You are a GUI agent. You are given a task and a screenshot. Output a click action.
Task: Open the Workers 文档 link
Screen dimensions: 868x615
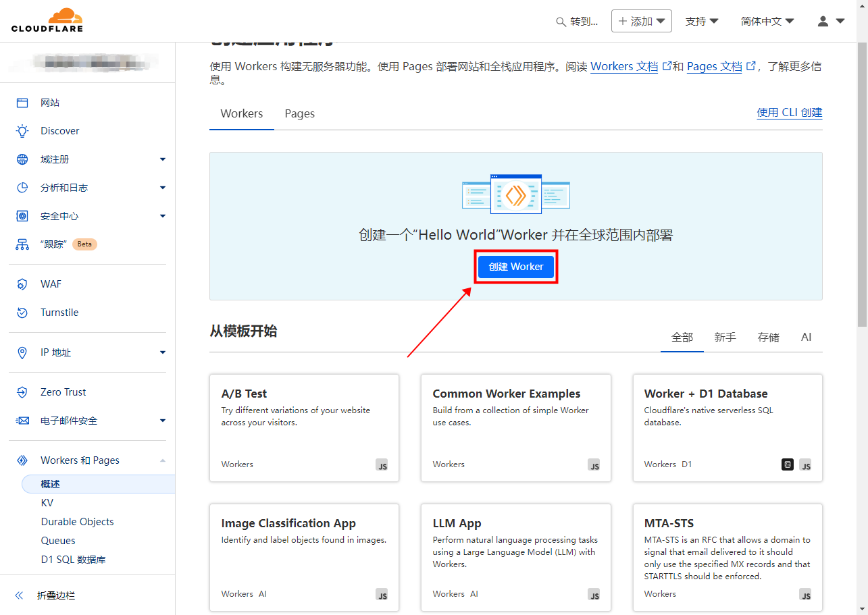coord(624,66)
